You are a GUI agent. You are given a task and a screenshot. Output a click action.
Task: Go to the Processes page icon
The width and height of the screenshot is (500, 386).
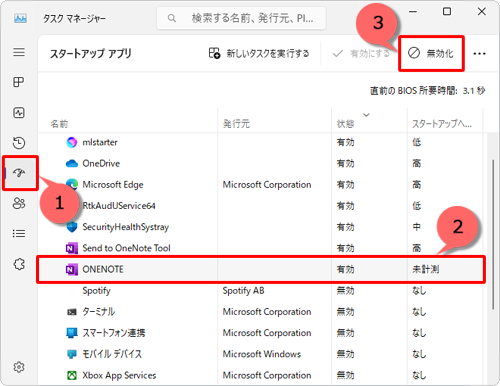point(19,82)
